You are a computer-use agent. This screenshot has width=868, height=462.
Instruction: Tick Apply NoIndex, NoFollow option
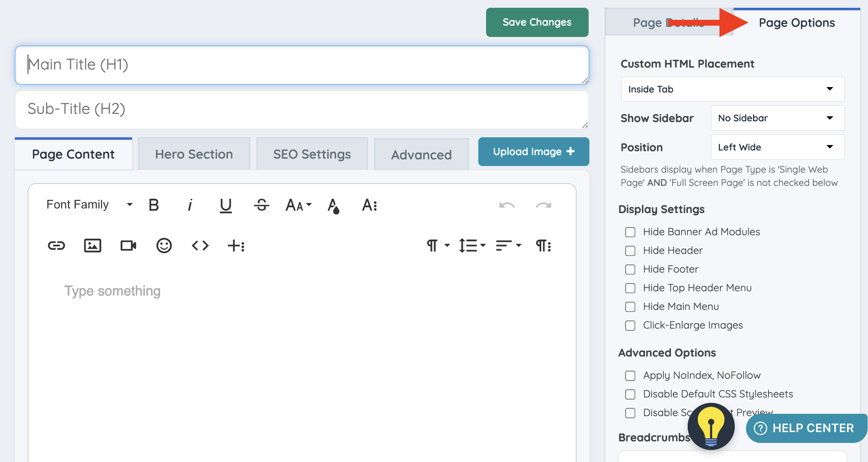point(630,376)
